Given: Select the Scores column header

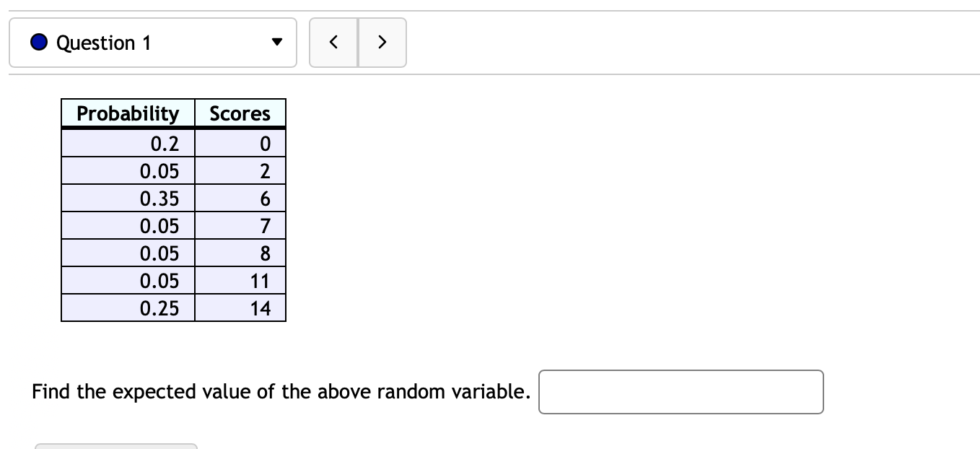Looking at the screenshot, I should tap(240, 113).
